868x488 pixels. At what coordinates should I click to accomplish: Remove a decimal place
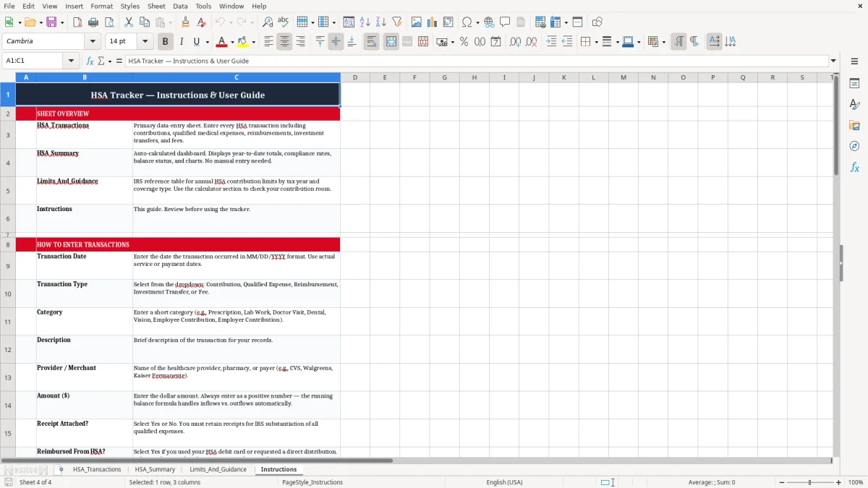click(x=531, y=42)
